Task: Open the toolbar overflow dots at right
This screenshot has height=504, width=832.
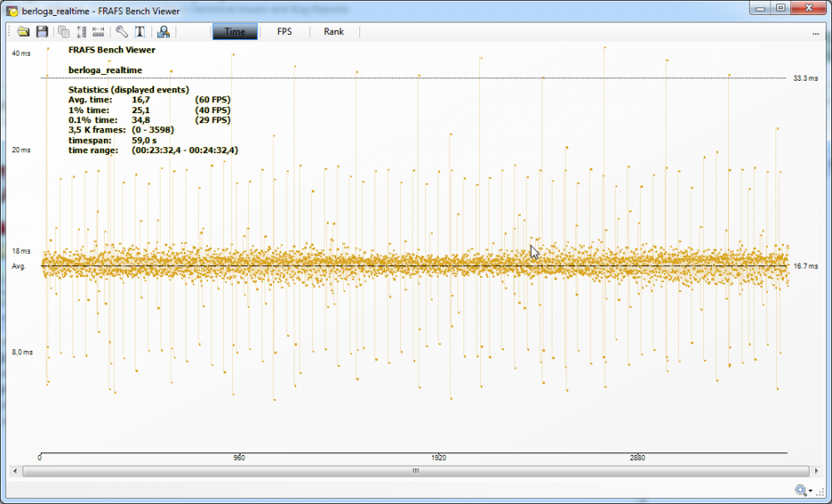Action: coord(815,33)
